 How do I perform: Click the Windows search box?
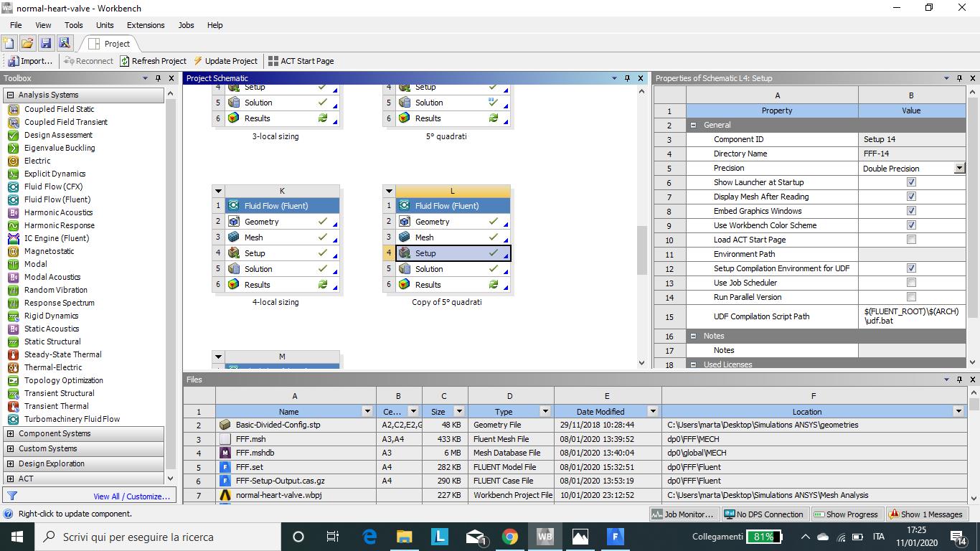(157, 537)
